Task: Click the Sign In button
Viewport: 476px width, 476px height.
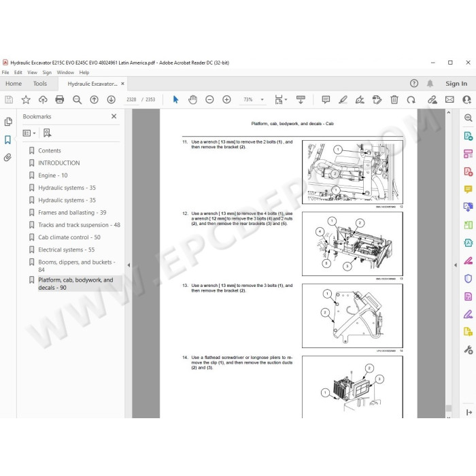Action: pyautogui.click(x=456, y=84)
